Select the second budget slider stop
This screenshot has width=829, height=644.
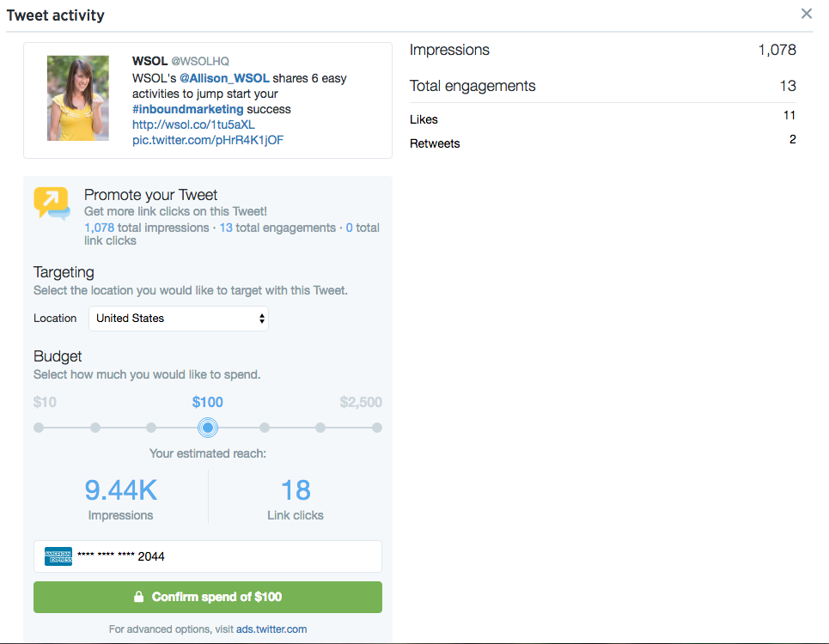point(95,428)
